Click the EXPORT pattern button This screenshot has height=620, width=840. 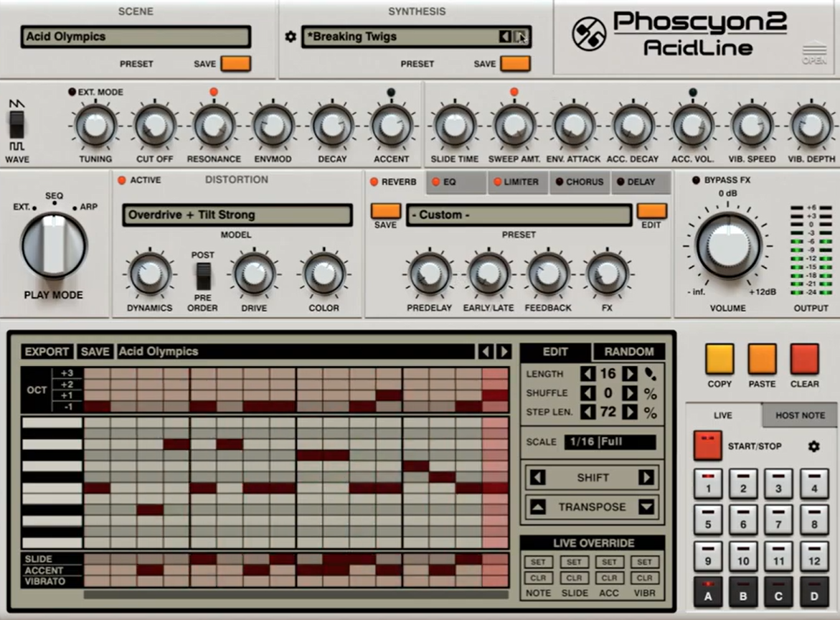pos(47,352)
